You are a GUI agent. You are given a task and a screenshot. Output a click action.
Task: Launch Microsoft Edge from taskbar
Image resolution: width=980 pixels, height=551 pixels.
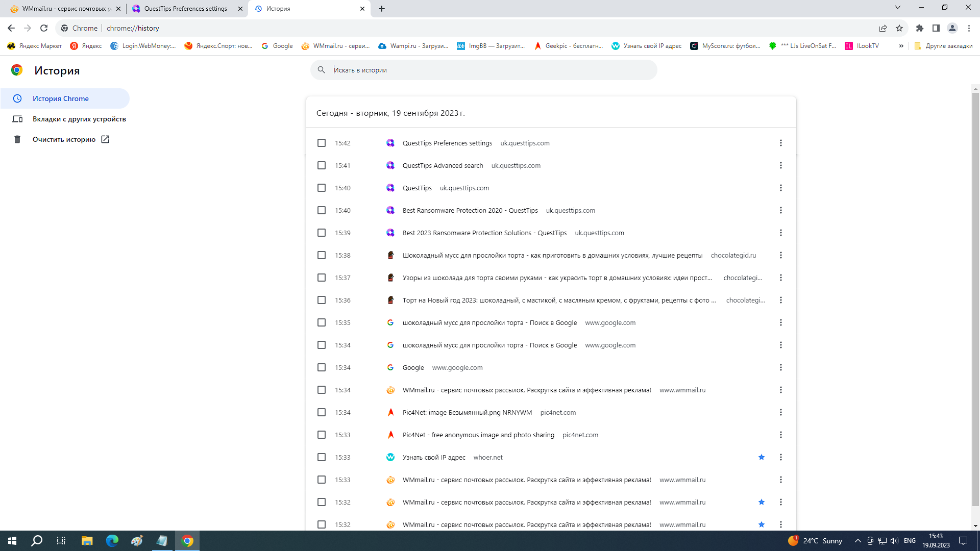pyautogui.click(x=112, y=541)
